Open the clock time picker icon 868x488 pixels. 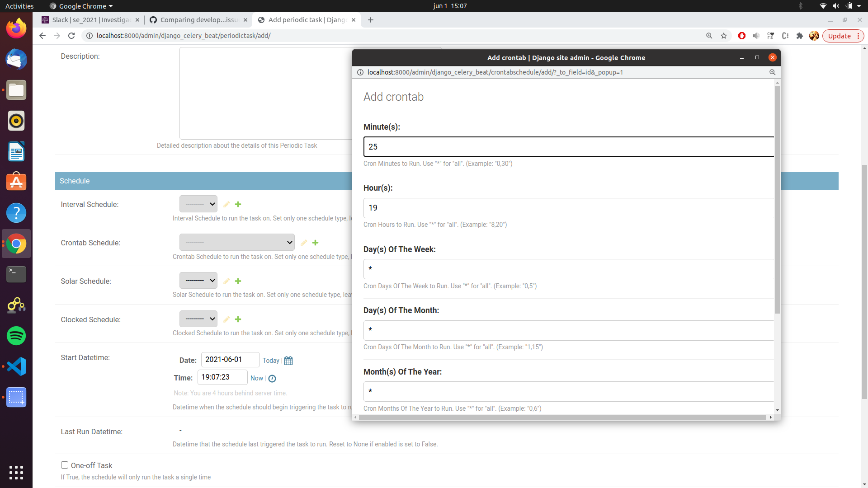272,379
